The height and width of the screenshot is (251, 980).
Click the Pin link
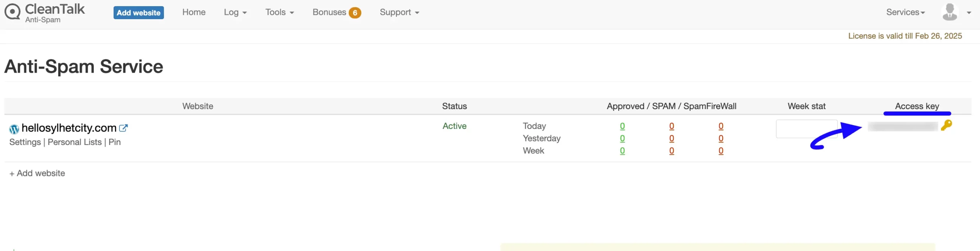114,142
